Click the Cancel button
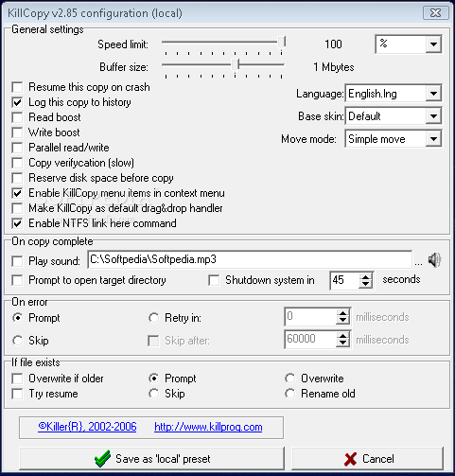The width and height of the screenshot is (455, 476). pos(368,459)
